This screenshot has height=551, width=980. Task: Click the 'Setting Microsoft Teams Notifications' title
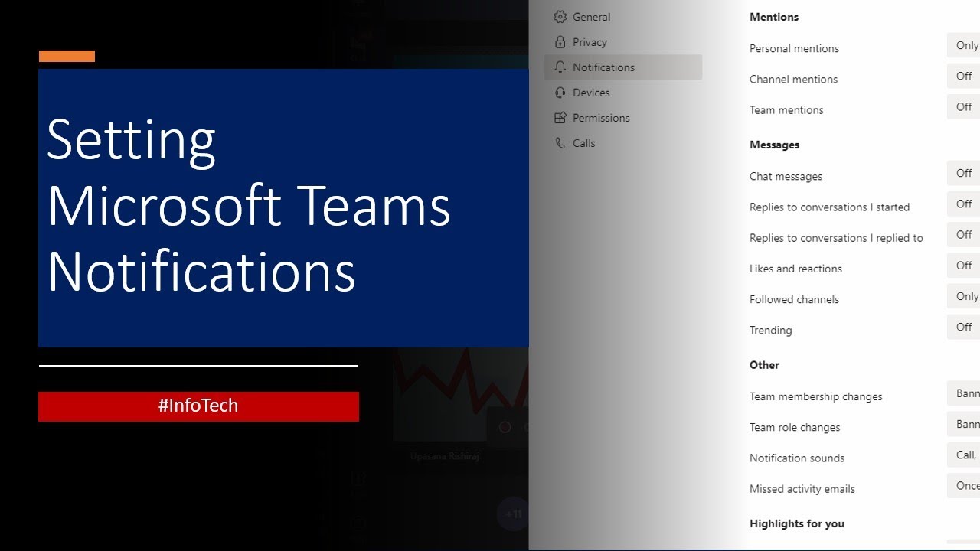pyautogui.click(x=249, y=207)
